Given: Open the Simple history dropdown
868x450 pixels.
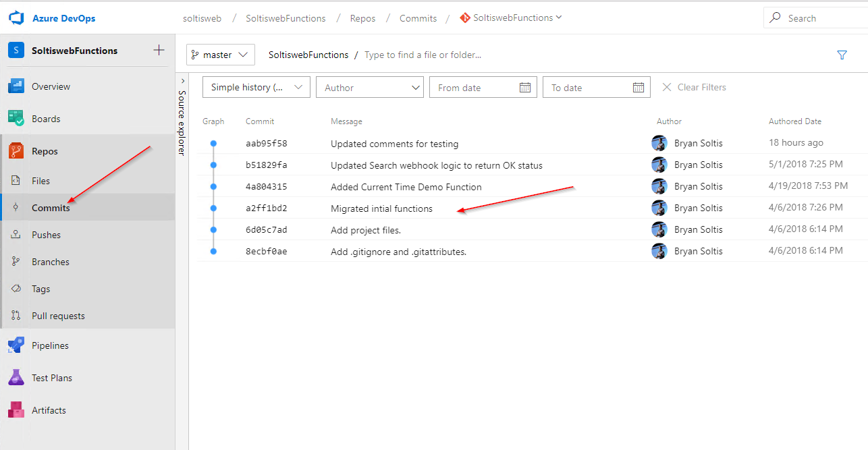Looking at the screenshot, I should pos(256,88).
